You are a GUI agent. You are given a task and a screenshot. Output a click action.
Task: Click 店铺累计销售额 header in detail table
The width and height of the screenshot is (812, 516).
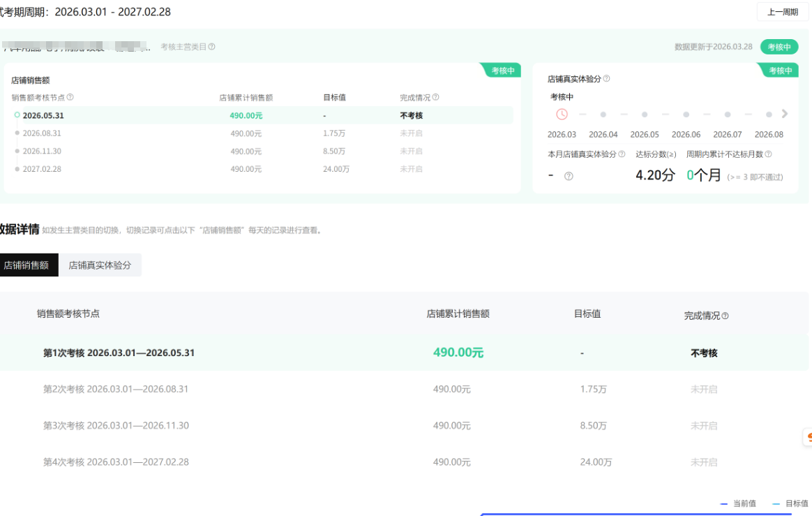pos(458,314)
